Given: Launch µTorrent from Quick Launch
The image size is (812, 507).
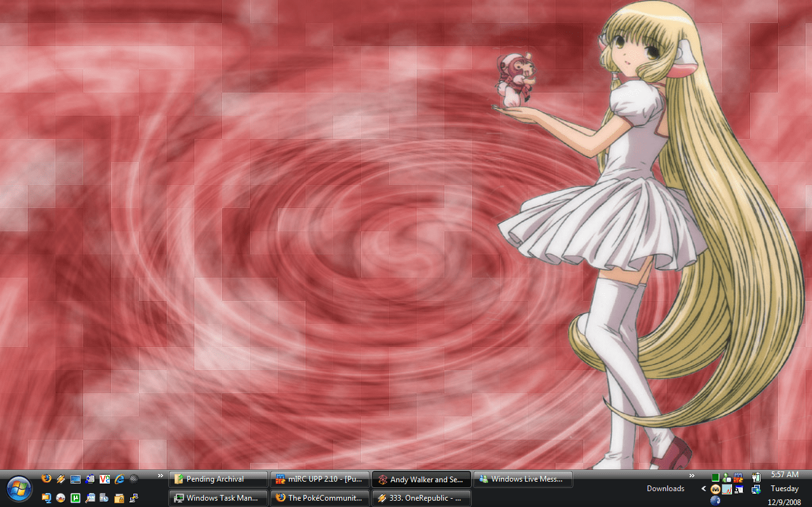Looking at the screenshot, I should [76, 498].
